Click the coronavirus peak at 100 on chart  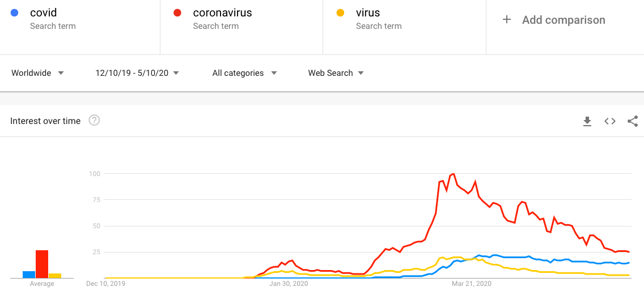(454, 174)
